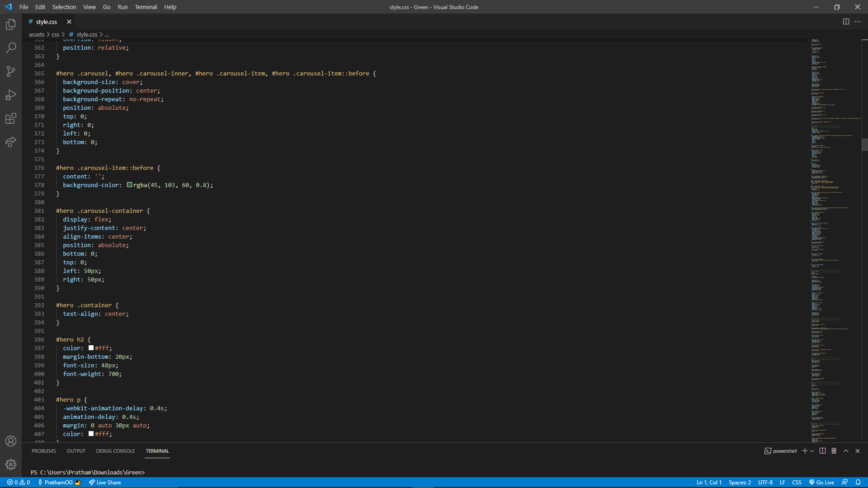Switch to the PROBLEMS panel tab

pos(44,451)
